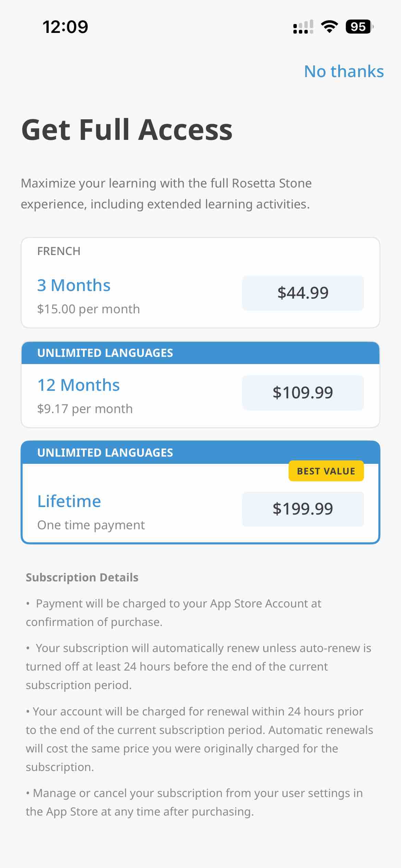Dismiss the paywall via No thanks
The width and height of the screenshot is (401, 868).
344,71
